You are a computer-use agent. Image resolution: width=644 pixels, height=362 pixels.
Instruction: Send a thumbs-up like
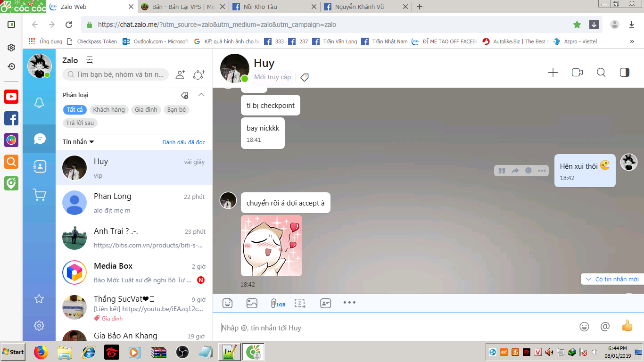[627, 325]
